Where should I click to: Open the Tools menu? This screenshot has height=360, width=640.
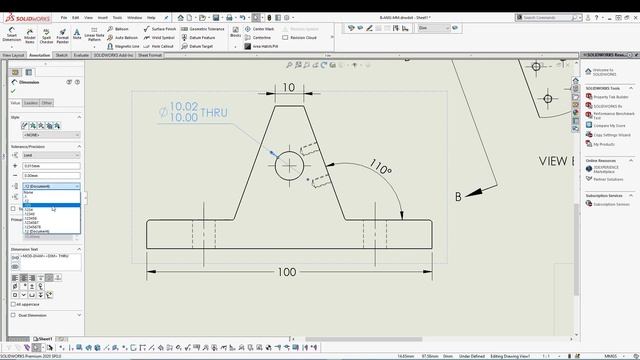[x=117, y=18]
